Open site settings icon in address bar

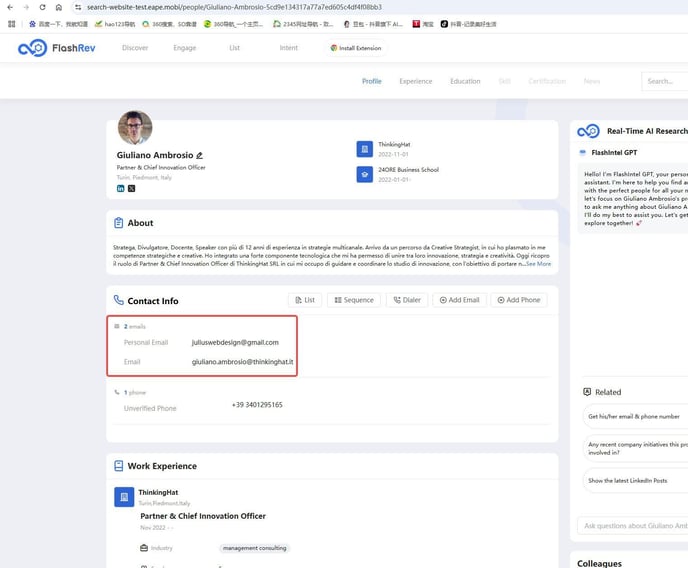pyautogui.click(x=78, y=7)
